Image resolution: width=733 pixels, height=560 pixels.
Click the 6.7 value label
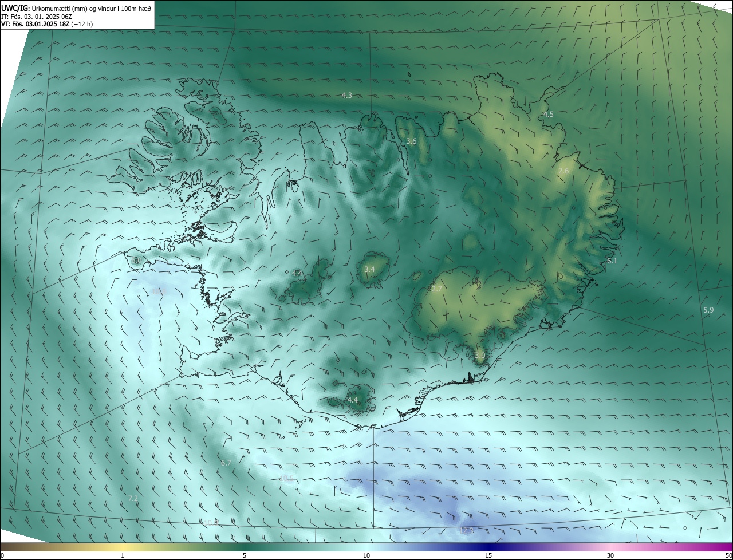pos(226,463)
